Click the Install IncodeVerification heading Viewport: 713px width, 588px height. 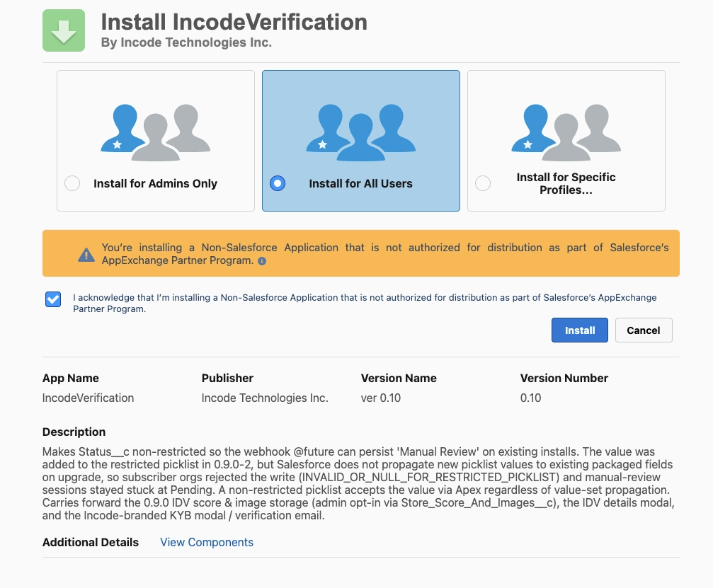tap(234, 22)
